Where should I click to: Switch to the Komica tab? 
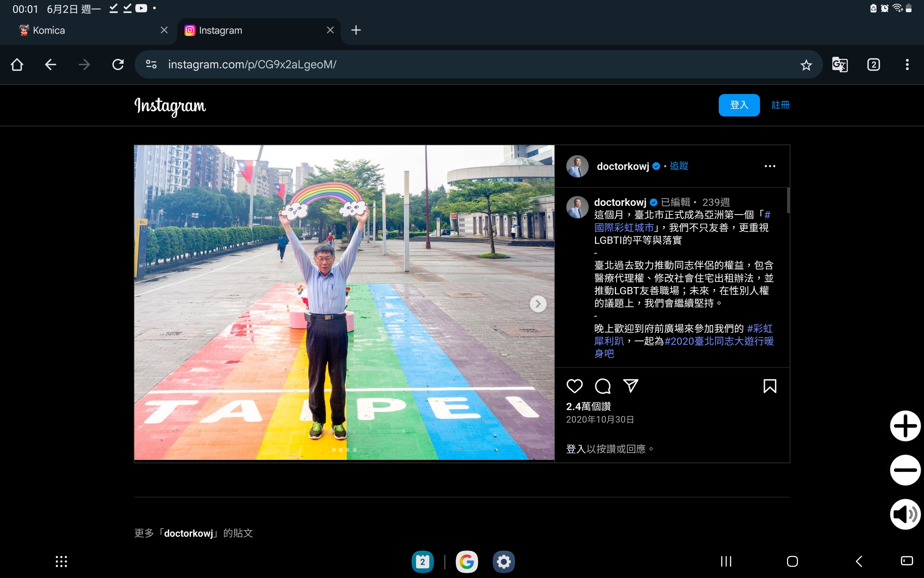coord(89,31)
